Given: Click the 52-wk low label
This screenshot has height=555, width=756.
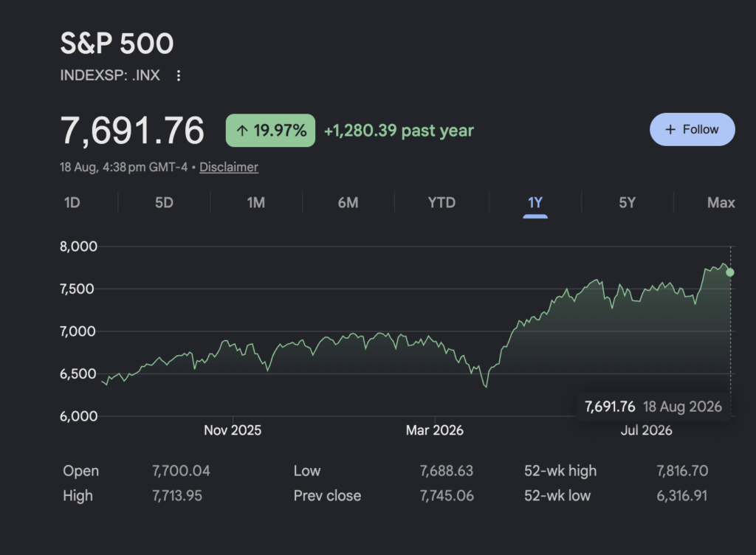Looking at the screenshot, I should coord(557,496).
